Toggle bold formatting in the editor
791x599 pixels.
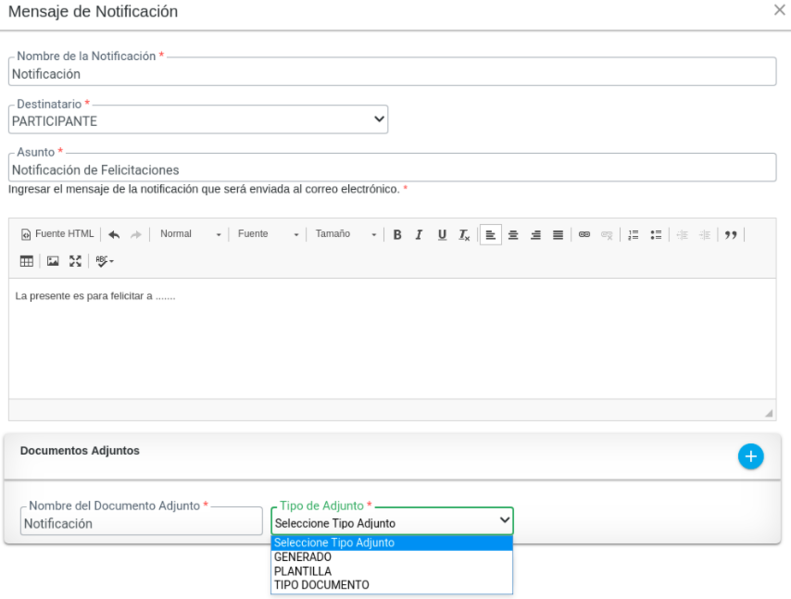coord(397,235)
